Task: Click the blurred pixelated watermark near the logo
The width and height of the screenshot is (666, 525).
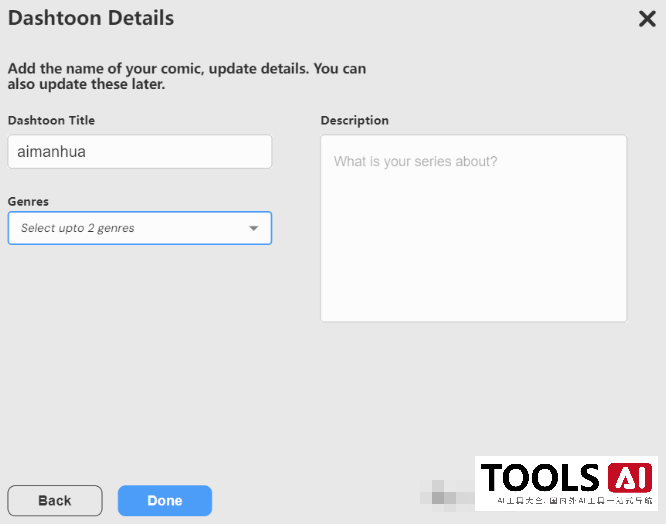Action: coord(445,492)
